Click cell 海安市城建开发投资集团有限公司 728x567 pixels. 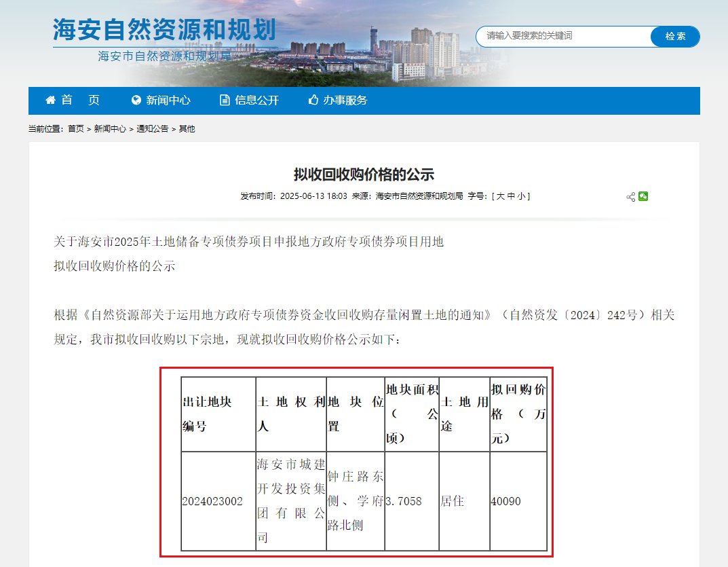pyautogui.click(x=291, y=501)
